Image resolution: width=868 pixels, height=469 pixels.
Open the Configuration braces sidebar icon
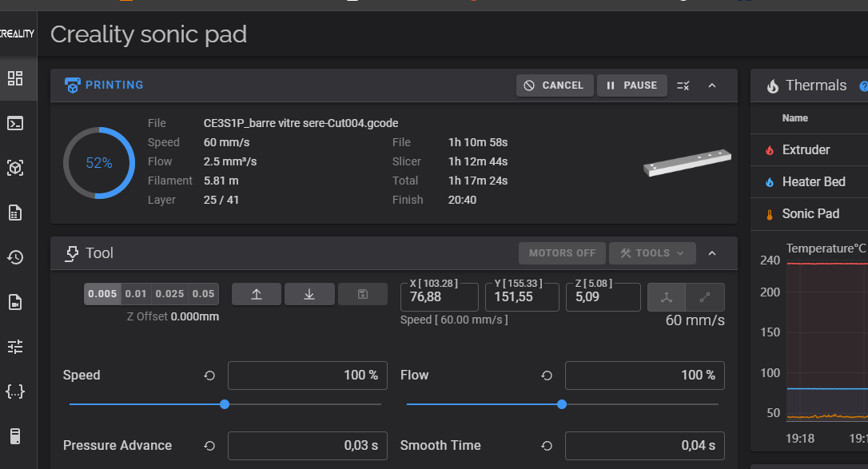coord(15,391)
